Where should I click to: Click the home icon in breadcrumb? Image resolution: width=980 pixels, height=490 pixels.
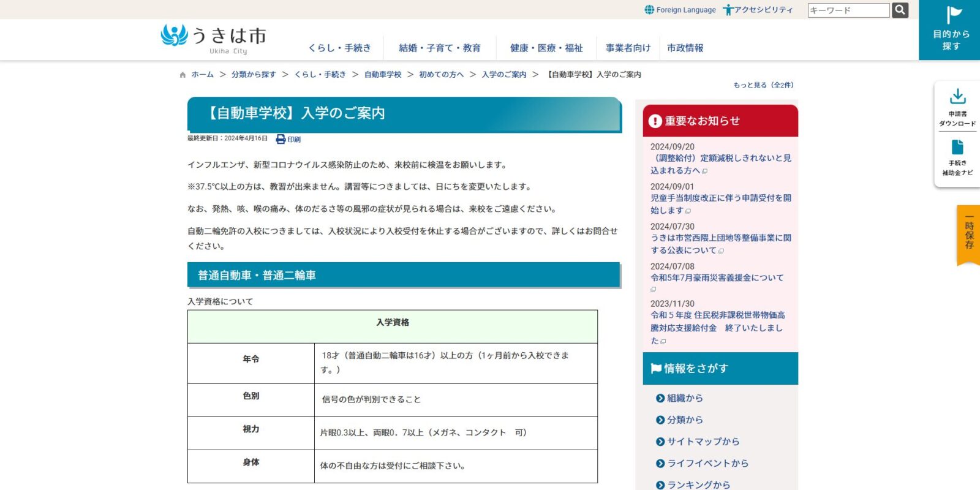pyautogui.click(x=183, y=75)
